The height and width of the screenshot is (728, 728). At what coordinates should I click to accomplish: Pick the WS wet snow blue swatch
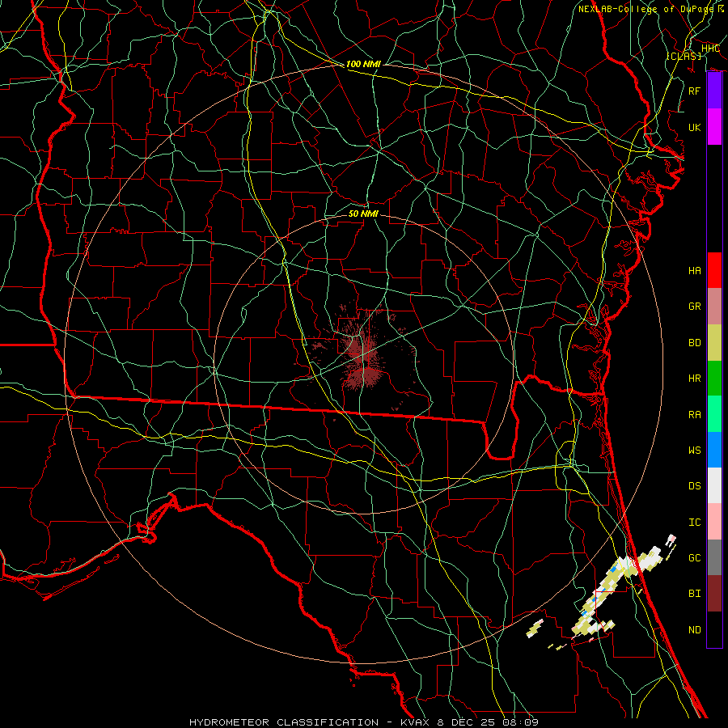click(714, 450)
